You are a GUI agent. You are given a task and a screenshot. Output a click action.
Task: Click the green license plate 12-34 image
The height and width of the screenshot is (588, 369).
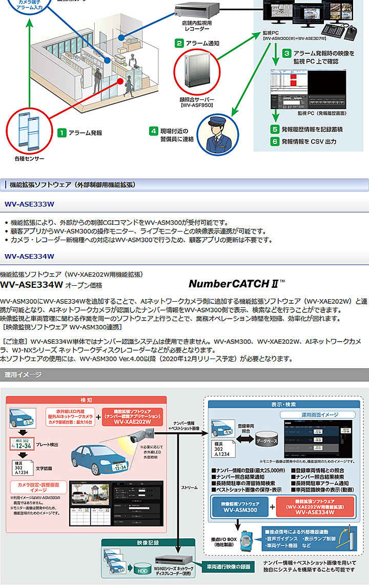pos(22,444)
